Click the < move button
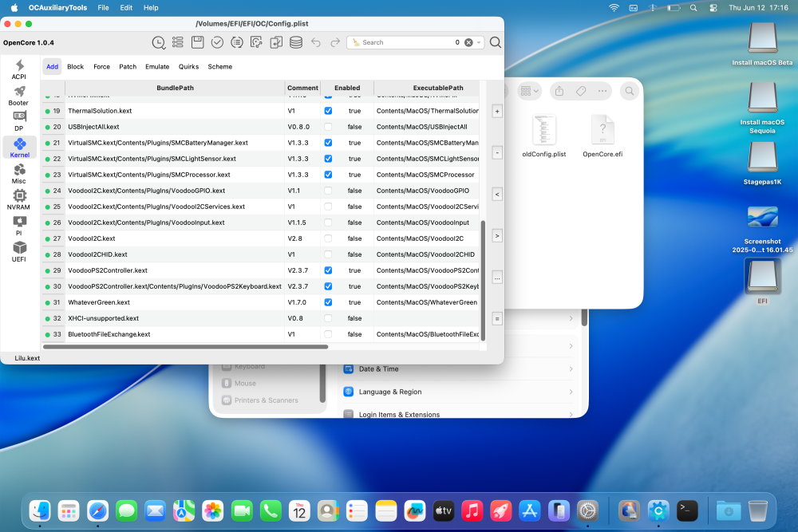This screenshot has height=532, width=798. click(497, 195)
